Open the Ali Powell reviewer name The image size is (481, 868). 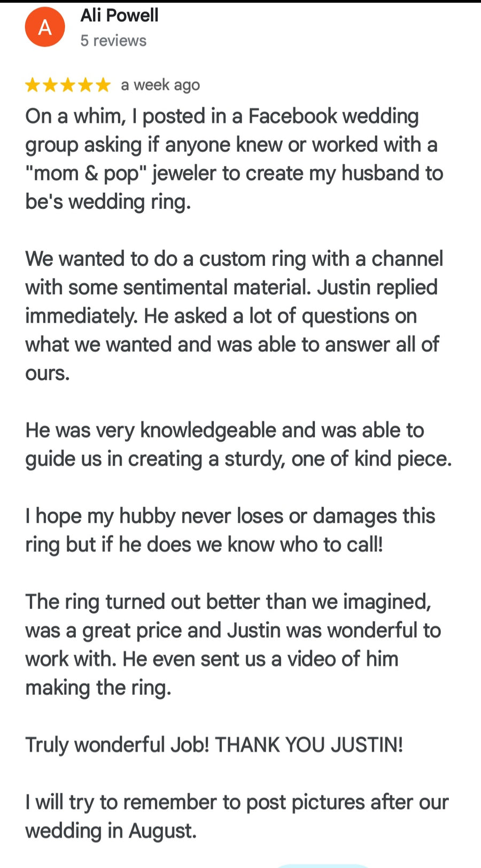[119, 15]
